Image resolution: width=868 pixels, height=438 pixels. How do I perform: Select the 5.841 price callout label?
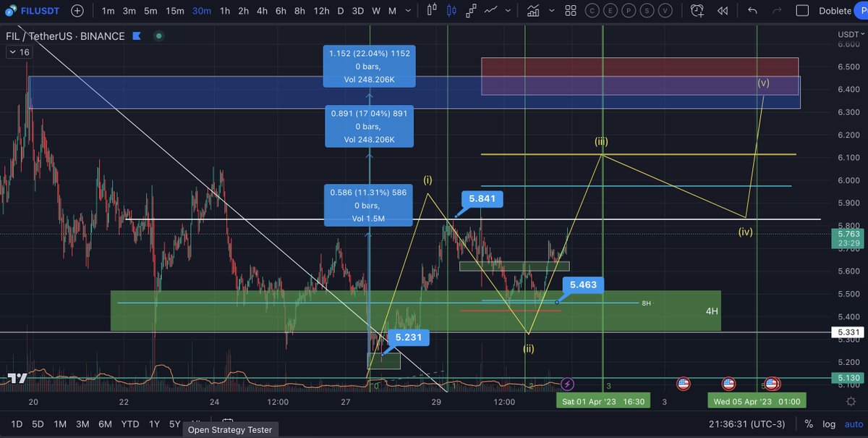click(x=482, y=199)
